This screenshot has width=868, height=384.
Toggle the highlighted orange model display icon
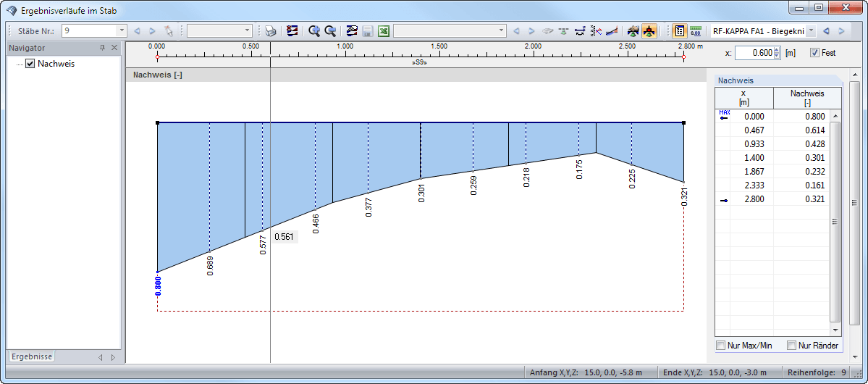click(649, 31)
